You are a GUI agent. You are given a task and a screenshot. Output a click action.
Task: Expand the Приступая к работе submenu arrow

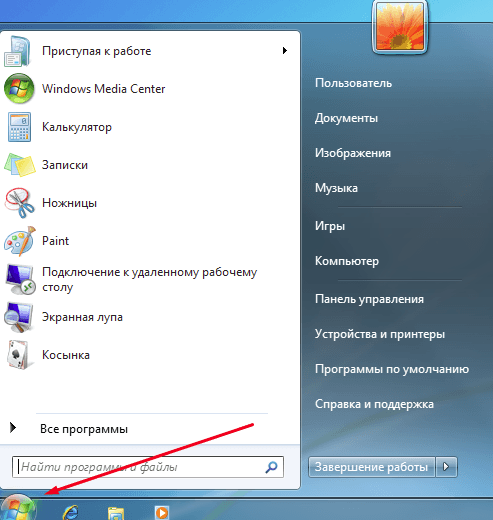[285, 51]
